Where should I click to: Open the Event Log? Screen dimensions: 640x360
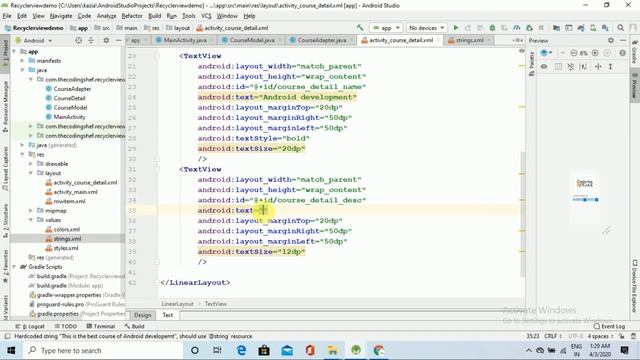click(609, 327)
